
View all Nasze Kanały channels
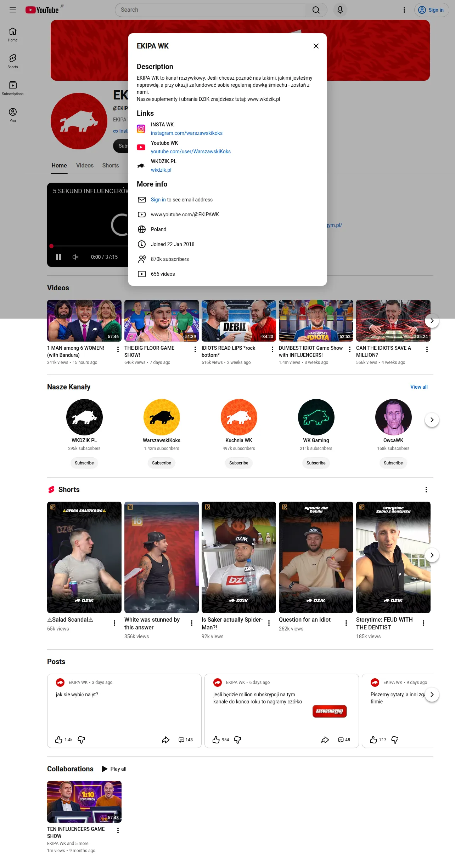[x=419, y=387]
